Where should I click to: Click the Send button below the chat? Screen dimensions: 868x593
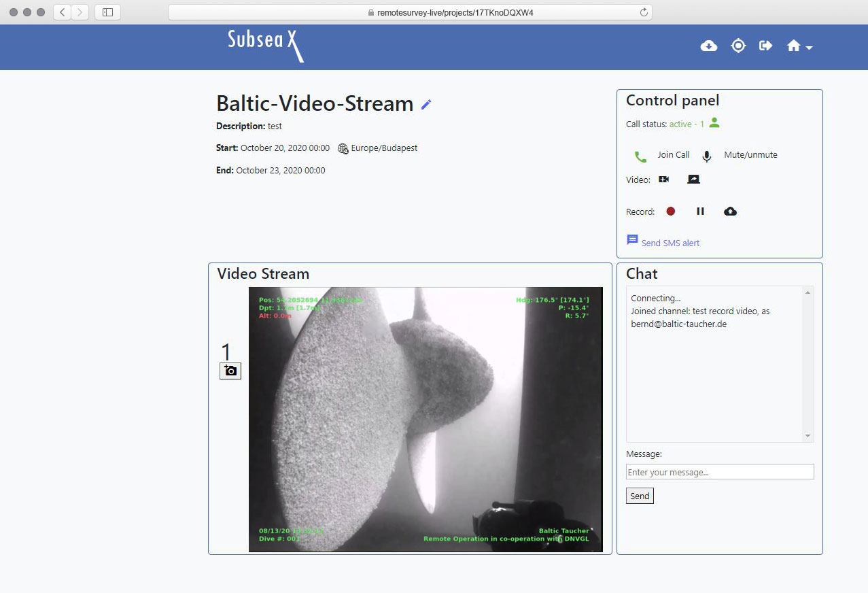coord(639,496)
